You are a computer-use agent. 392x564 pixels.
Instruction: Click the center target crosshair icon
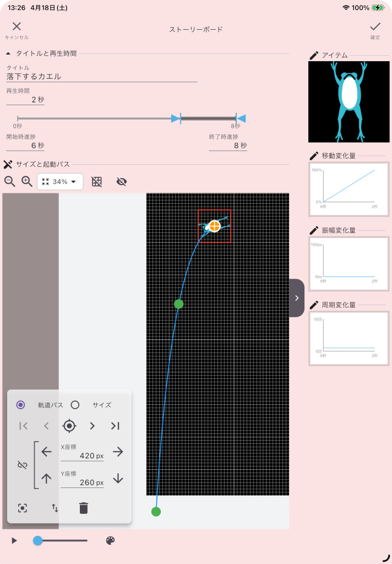(x=69, y=426)
